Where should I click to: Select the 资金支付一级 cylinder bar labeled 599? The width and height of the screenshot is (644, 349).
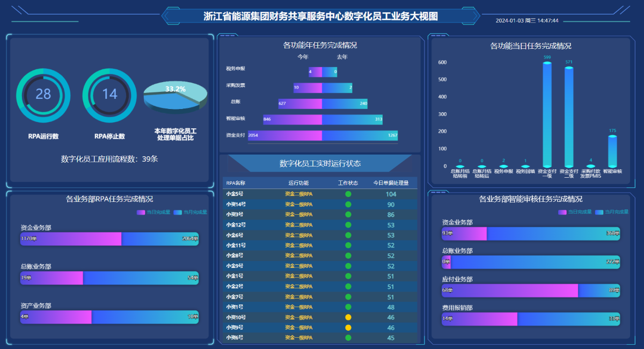[547, 115]
